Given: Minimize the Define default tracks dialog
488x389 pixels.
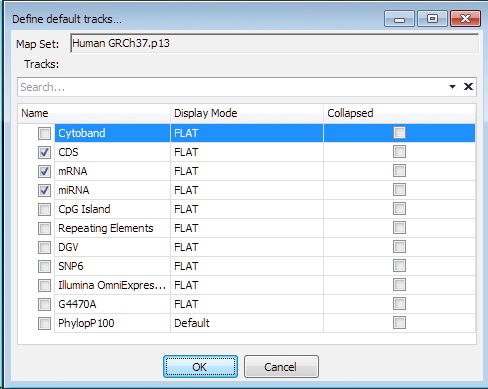Looking at the screenshot, I should (399, 19).
